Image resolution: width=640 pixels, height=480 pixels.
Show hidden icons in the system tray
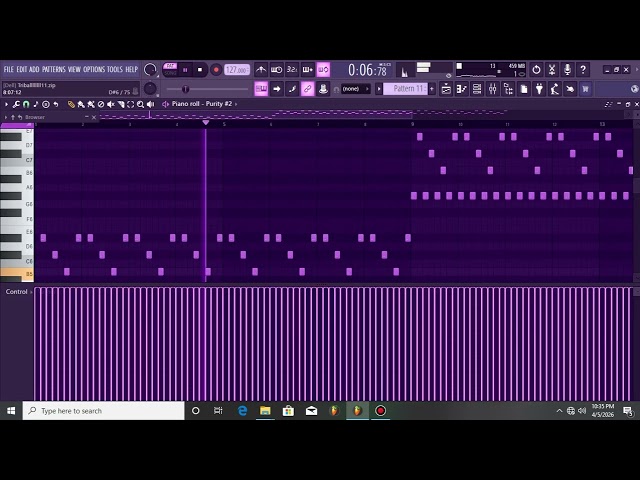[x=559, y=411]
